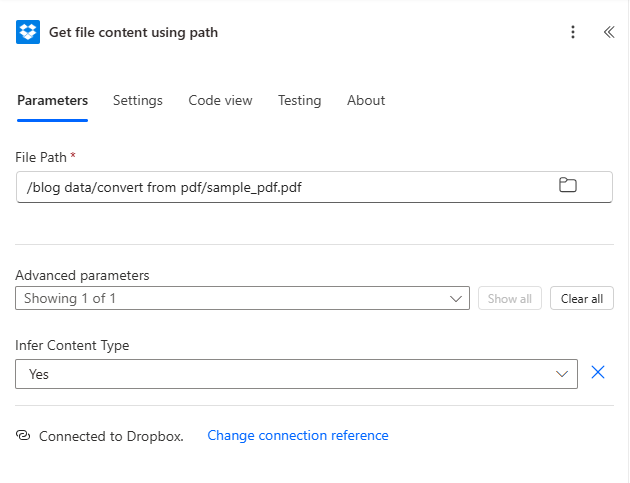Click the Dropbox logo icon

tap(28, 32)
